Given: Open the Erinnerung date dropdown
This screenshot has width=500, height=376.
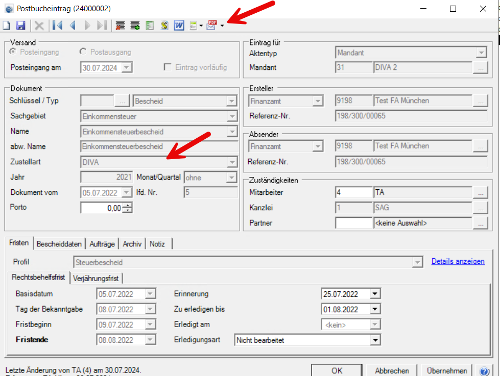Looking at the screenshot, I should [375, 294].
